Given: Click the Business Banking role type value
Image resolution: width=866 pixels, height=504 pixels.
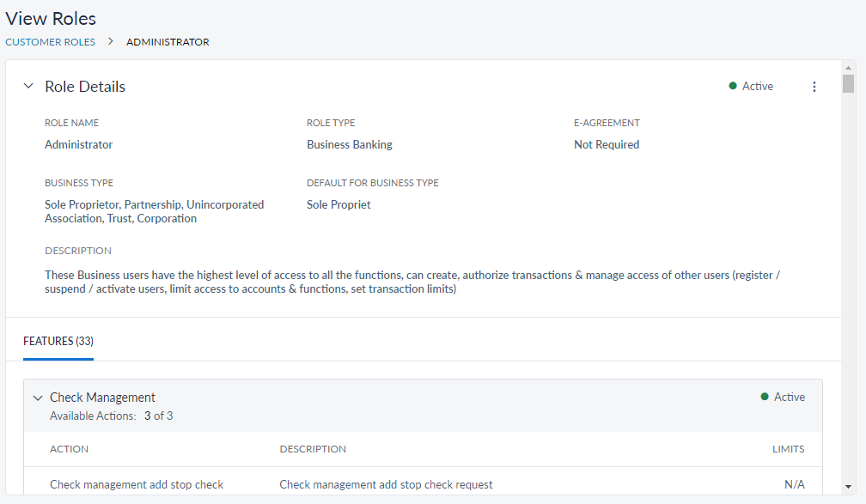Looking at the screenshot, I should (x=350, y=145).
